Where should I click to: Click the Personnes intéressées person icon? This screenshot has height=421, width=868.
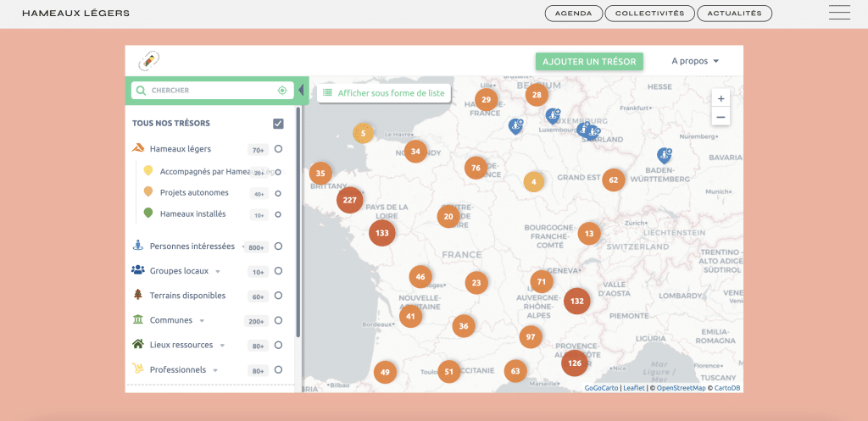[x=138, y=246]
